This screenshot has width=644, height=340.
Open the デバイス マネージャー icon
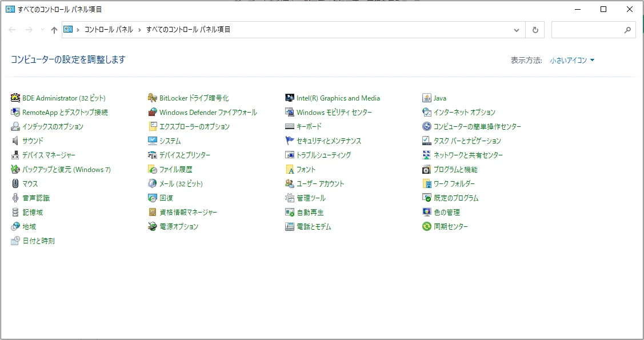pyautogui.click(x=15, y=155)
